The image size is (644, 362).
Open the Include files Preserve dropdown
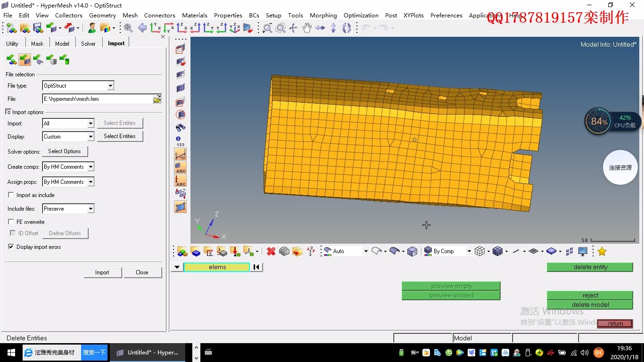(x=91, y=209)
